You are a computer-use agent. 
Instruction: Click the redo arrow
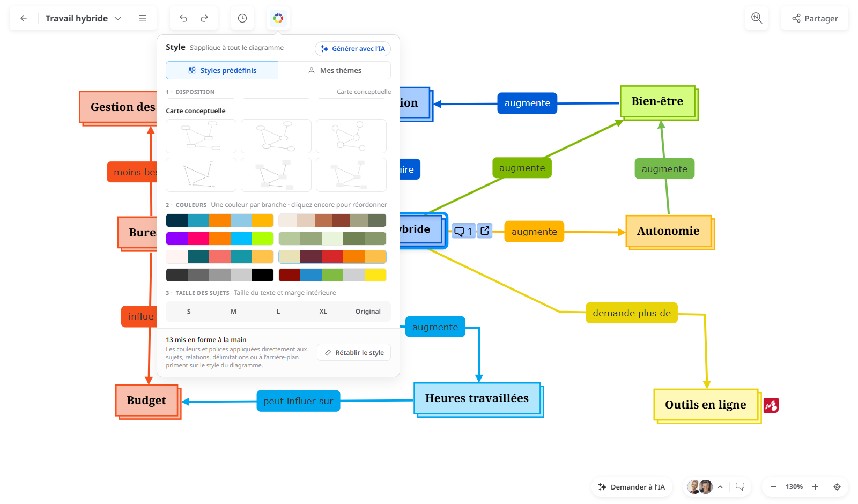pos(204,18)
